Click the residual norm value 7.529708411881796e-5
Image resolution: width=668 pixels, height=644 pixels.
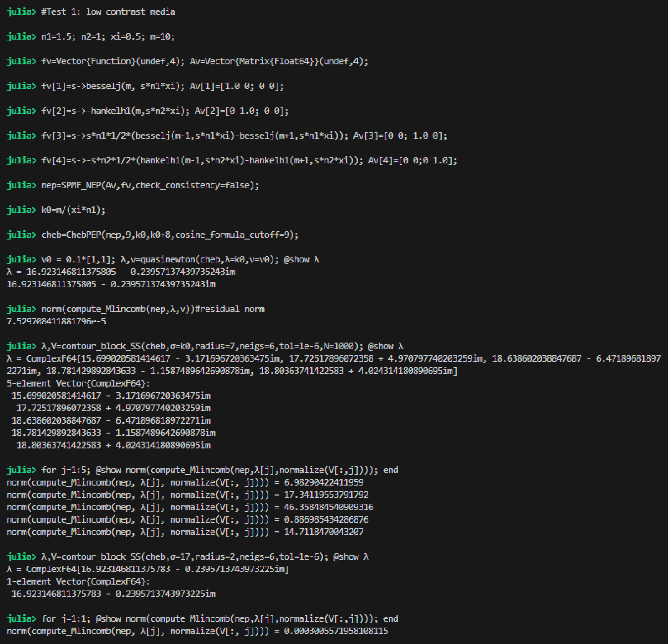(x=56, y=321)
